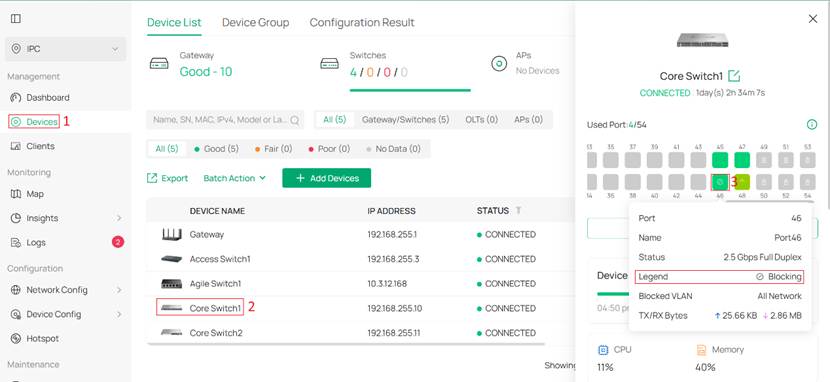The image size is (830, 382).
Task: Open the Hotspot configuration page
Action: point(42,339)
